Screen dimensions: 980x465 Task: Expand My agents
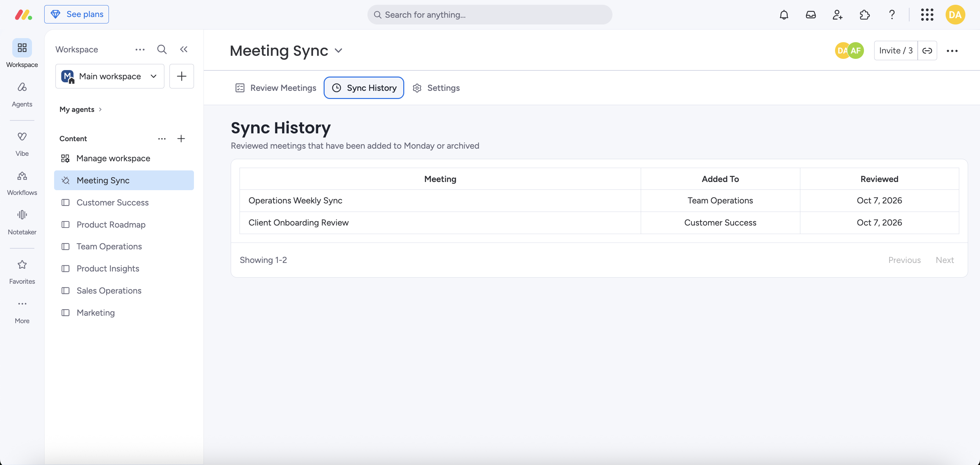tap(81, 110)
